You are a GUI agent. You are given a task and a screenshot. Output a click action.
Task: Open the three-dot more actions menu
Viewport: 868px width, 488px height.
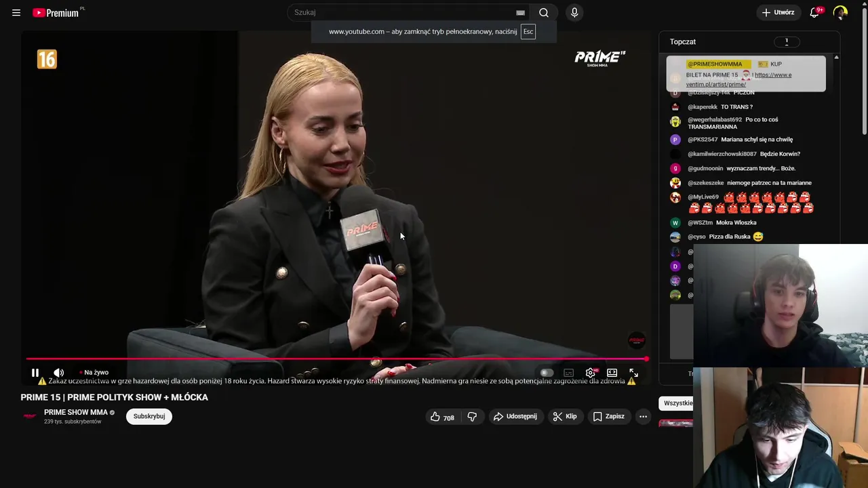click(x=643, y=417)
